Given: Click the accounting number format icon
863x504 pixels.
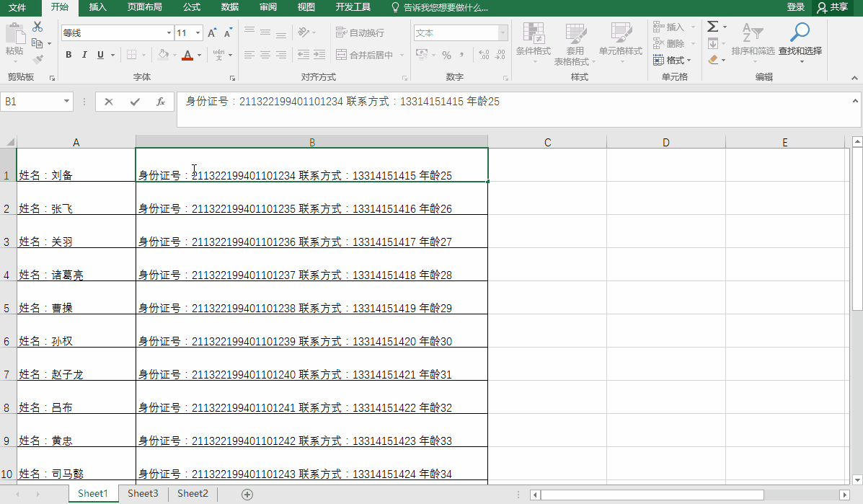Looking at the screenshot, I should [422, 55].
